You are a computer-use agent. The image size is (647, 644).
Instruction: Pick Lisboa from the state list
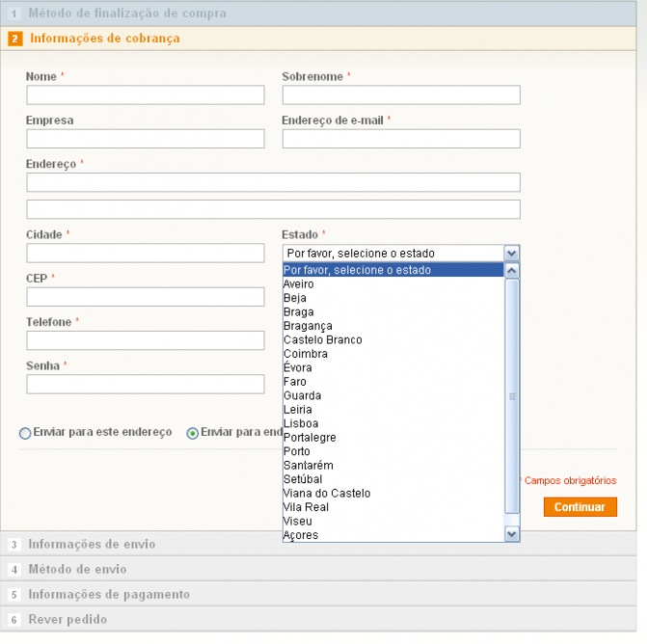click(301, 423)
